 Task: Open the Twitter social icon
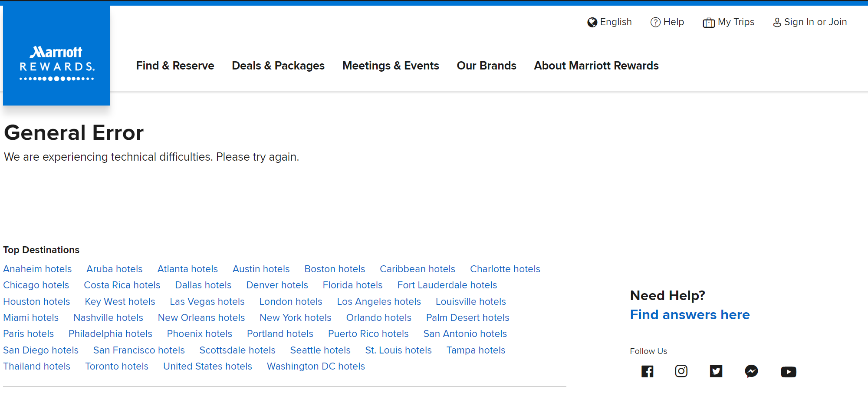pyautogui.click(x=716, y=371)
